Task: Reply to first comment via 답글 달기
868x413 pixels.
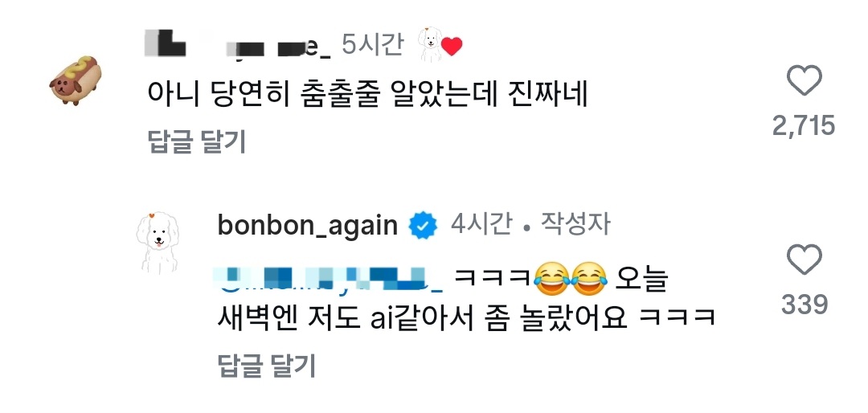Action: (x=197, y=141)
